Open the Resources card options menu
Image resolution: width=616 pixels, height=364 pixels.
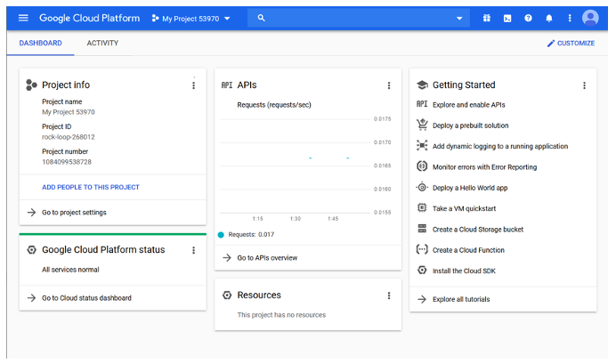click(x=389, y=295)
